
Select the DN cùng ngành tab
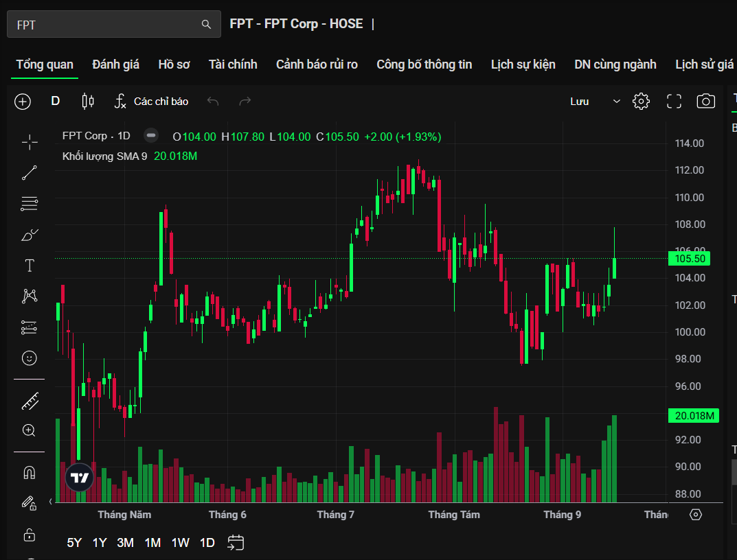[615, 65]
